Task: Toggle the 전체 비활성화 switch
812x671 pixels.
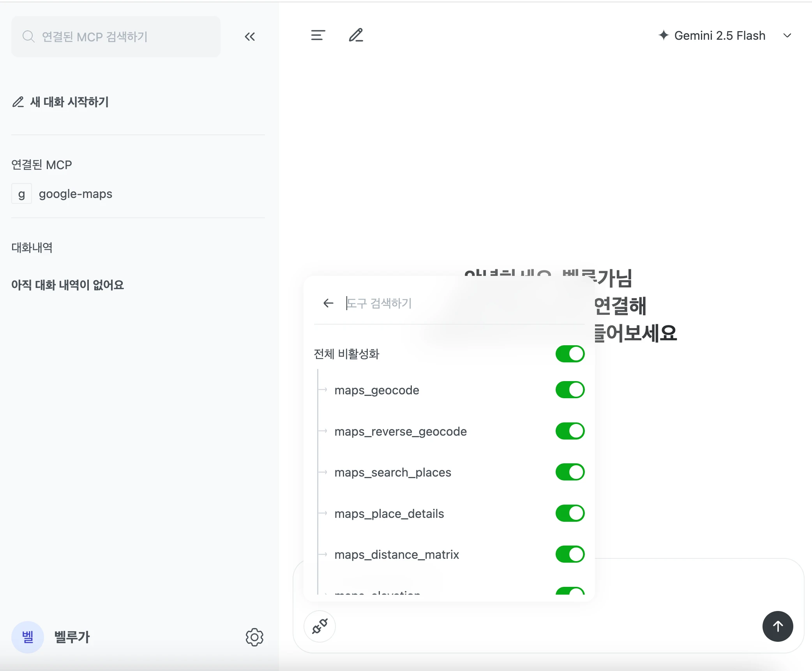Action: [x=570, y=354]
